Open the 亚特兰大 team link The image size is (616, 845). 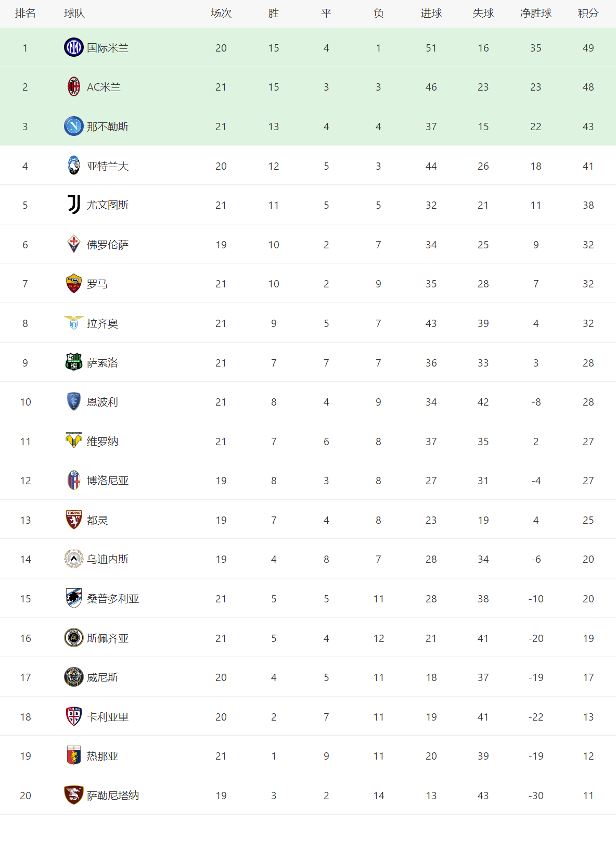click(108, 166)
